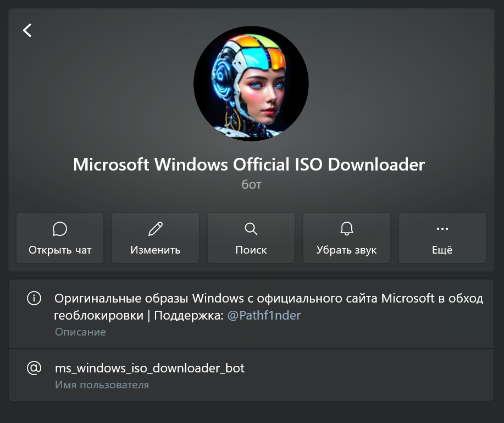504x423 pixels.
Task: Click the @ icon beside the username
Action: (x=34, y=367)
